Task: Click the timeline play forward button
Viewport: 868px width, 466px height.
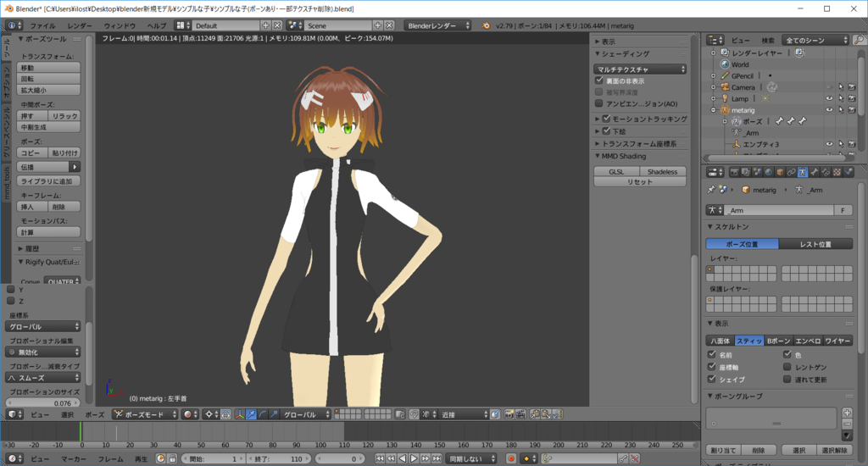Action: coord(414,458)
